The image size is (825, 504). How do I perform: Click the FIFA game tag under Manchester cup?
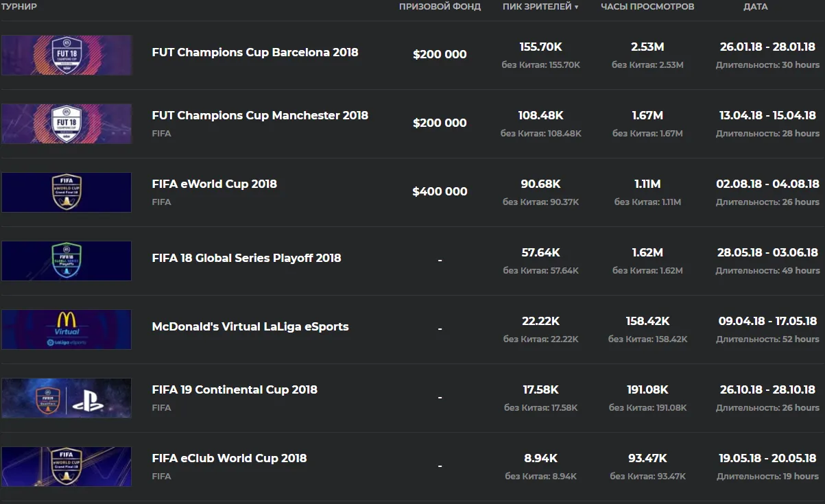[x=161, y=133]
